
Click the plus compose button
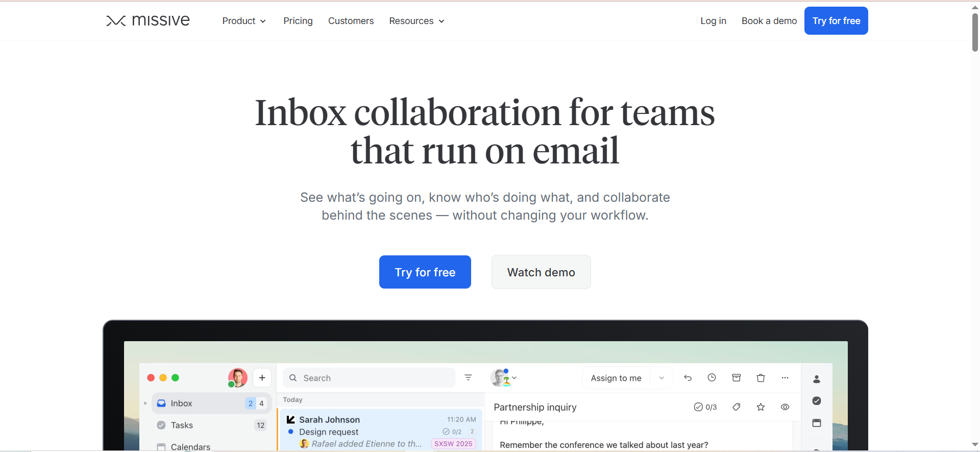262,378
